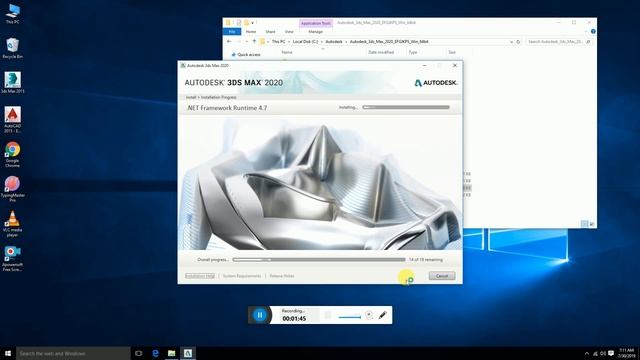Refresh the File Explorer folder view
Screen dimensions: 640x360
(518, 42)
